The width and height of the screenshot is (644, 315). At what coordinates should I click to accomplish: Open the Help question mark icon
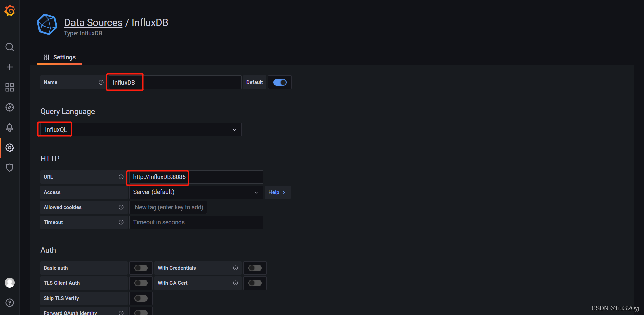pyautogui.click(x=10, y=303)
